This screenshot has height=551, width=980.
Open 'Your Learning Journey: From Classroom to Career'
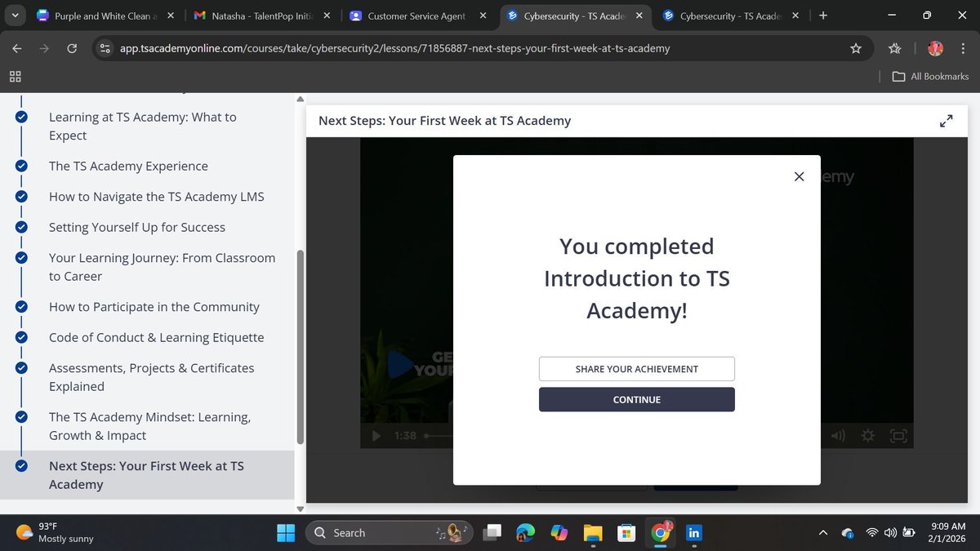[162, 267]
